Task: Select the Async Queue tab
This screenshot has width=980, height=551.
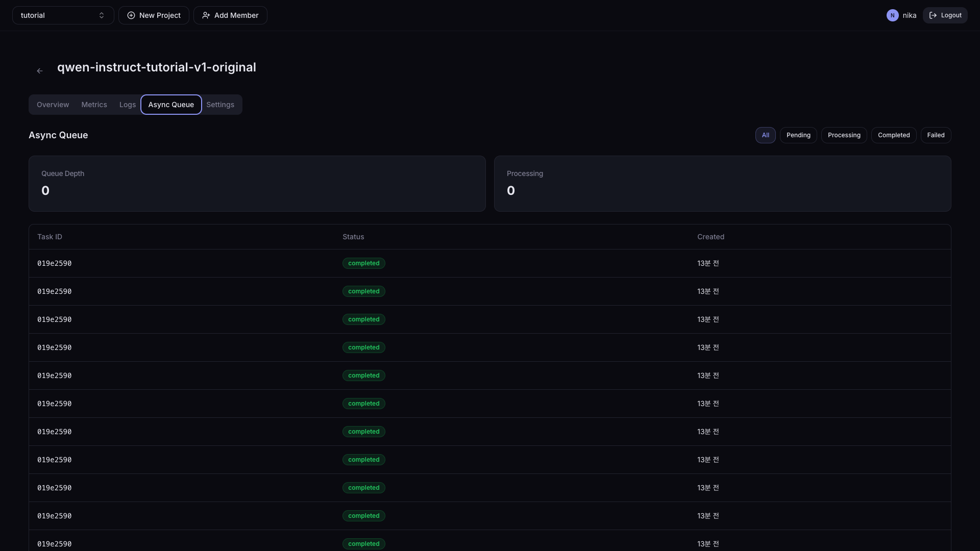Action: tap(171, 105)
